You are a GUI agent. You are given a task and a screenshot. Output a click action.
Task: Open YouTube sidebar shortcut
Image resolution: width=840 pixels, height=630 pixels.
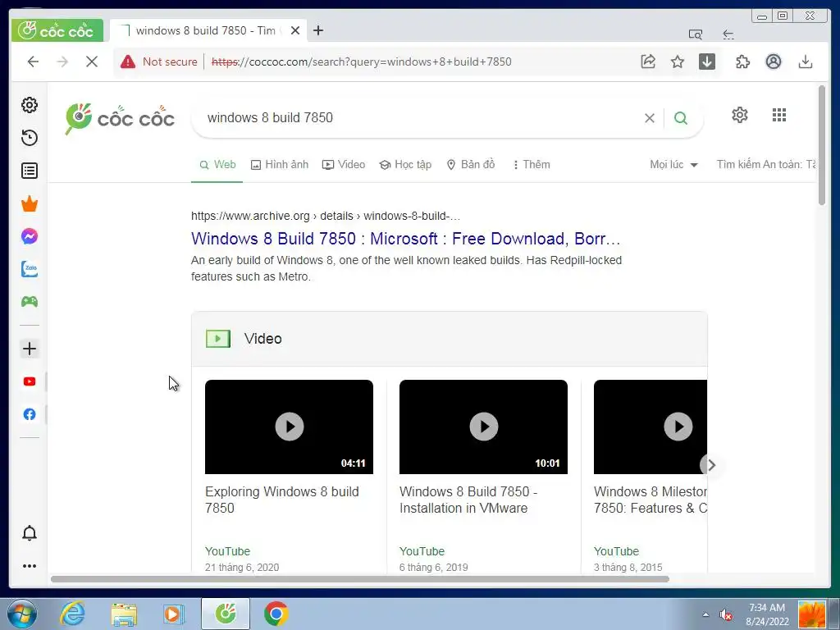(x=30, y=381)
